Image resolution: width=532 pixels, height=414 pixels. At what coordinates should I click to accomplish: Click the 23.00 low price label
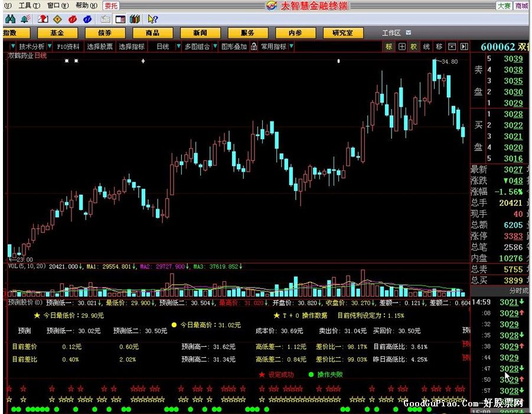(24, 259)
